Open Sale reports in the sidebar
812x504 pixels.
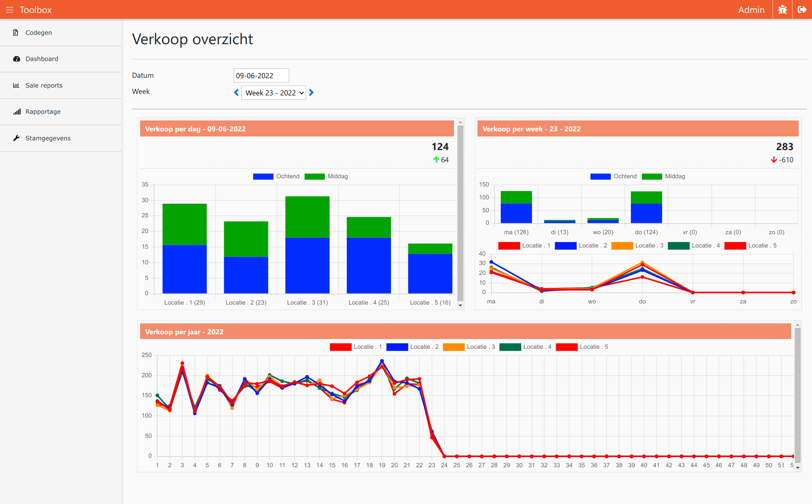click(61, 85)
